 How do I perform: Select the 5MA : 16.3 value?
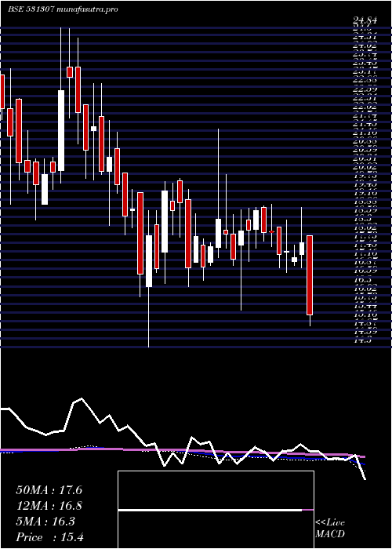pos(45,522)
